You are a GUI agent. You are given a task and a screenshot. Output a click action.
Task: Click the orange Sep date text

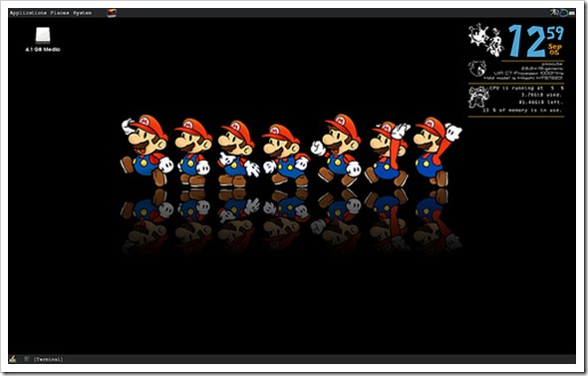pyautogui.click(x=555, y=47)
